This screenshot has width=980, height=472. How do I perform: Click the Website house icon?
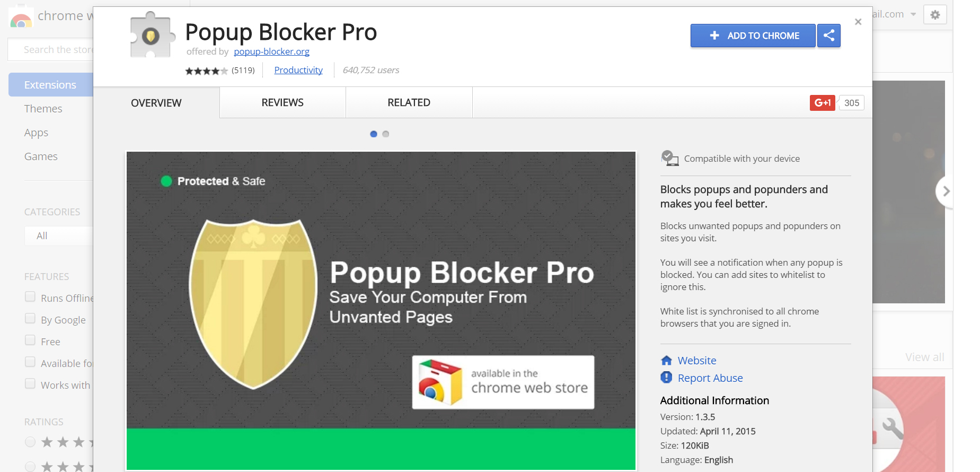point(666,361)
